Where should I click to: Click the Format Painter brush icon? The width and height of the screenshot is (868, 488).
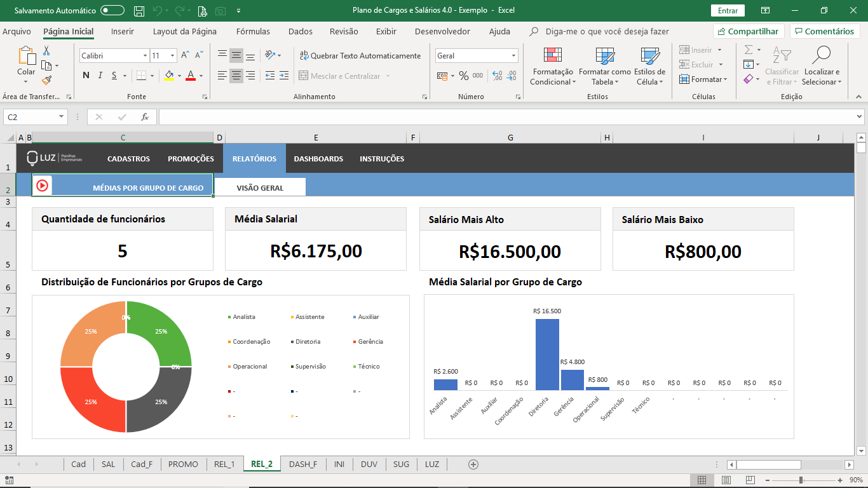click(x=46, y=80)
